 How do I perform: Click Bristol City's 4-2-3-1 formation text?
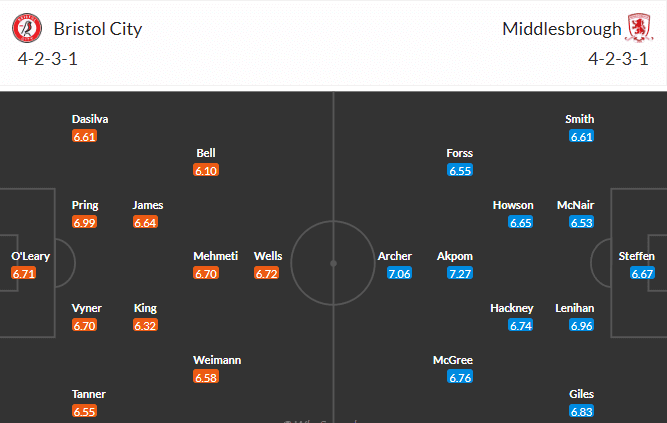pos(50,59)
